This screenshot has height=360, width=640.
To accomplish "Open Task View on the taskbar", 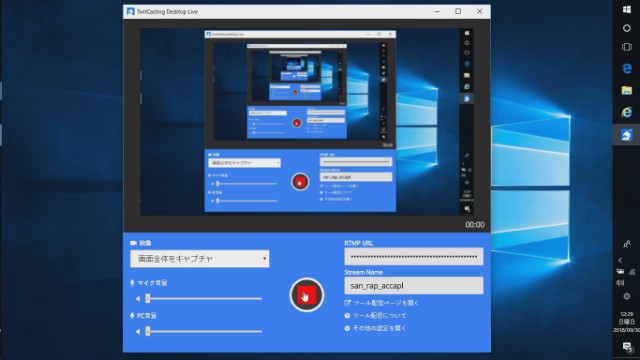I will coord(627,47).
